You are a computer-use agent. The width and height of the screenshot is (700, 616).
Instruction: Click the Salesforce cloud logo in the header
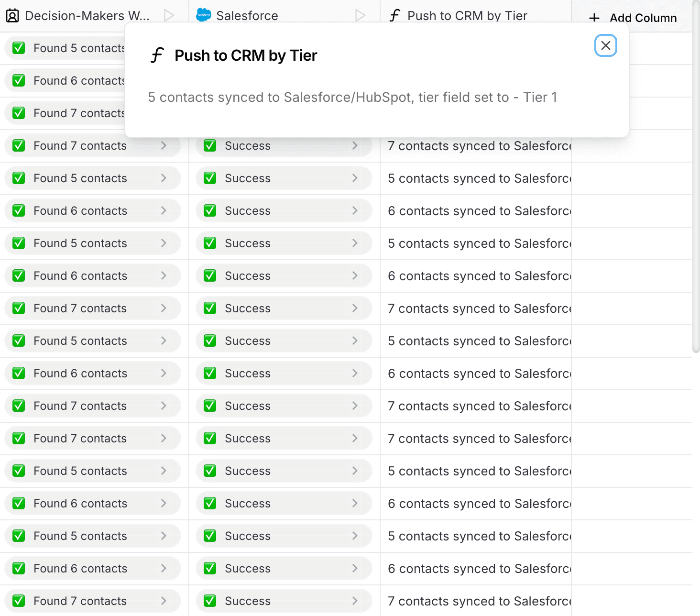point(204,15)
